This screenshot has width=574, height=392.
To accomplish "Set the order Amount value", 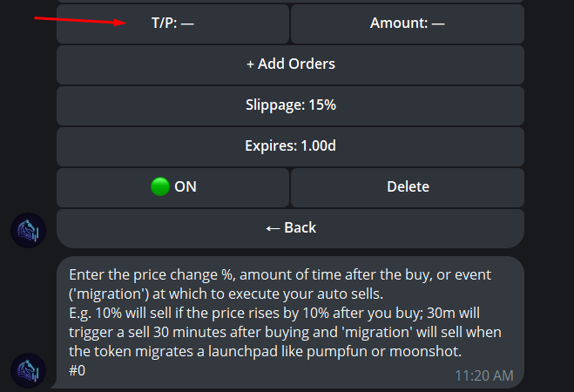I will click(407, 24).
